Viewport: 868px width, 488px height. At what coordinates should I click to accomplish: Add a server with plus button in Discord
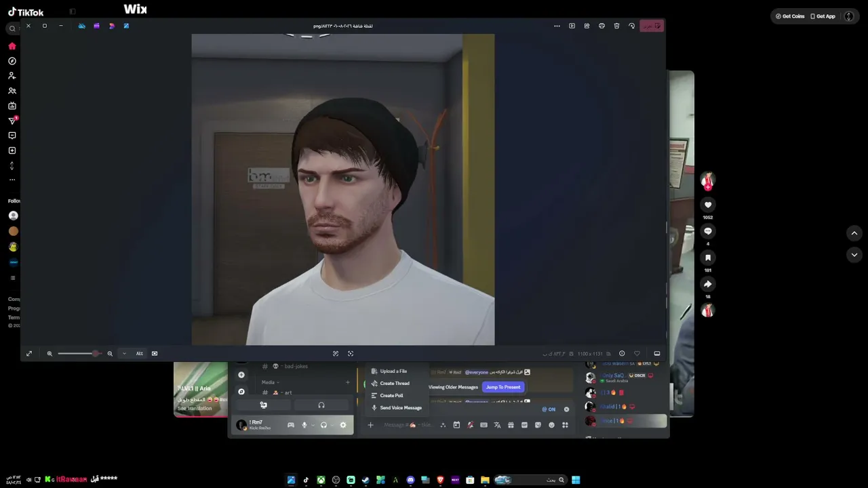(241, 375)
